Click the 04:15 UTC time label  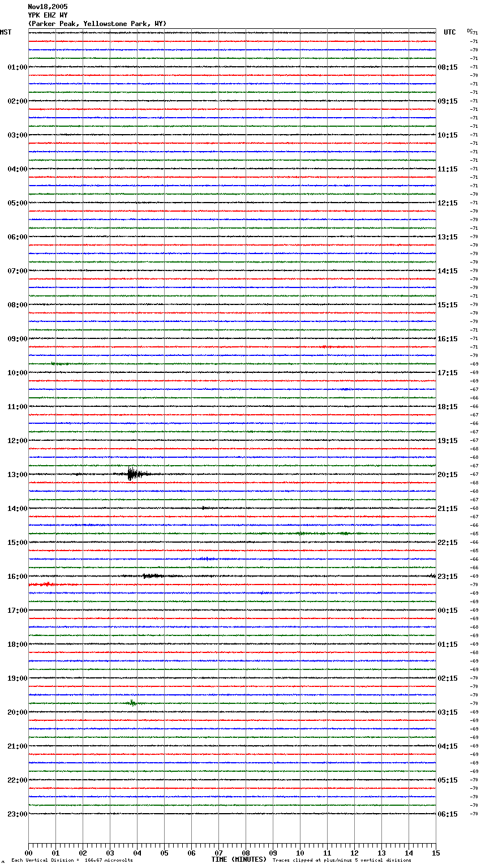tap(448, 746)
